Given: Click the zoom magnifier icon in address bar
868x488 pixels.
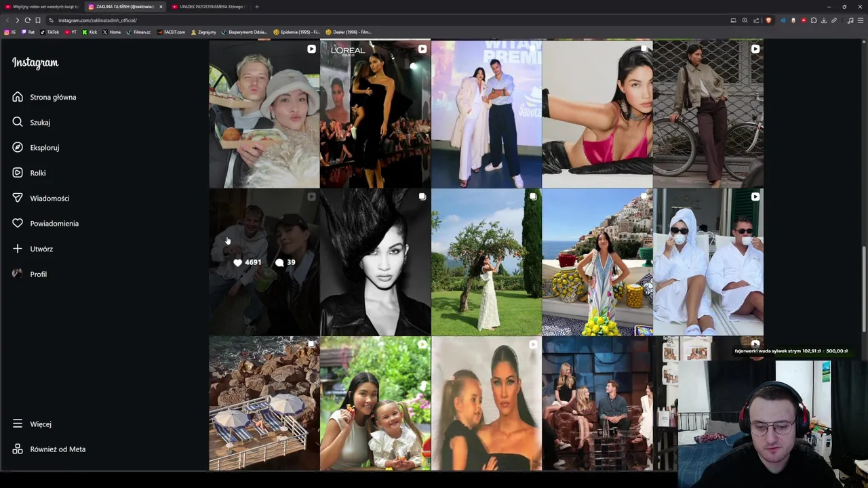Looking at the screenshot, I should click(745, 20).
